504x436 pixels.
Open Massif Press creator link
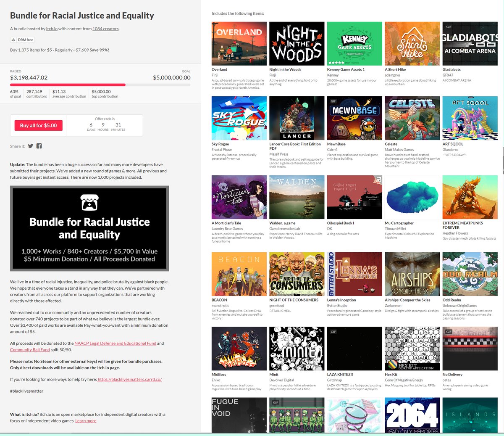pos(279,154)
